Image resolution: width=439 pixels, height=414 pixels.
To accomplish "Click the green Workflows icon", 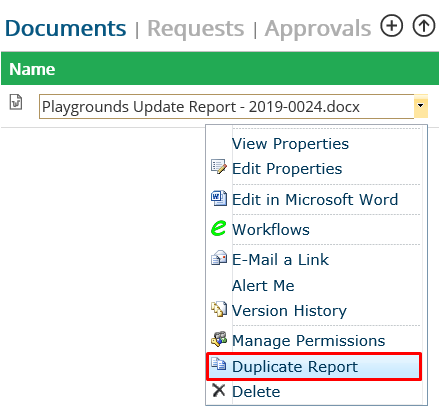I will click(219, 228).
